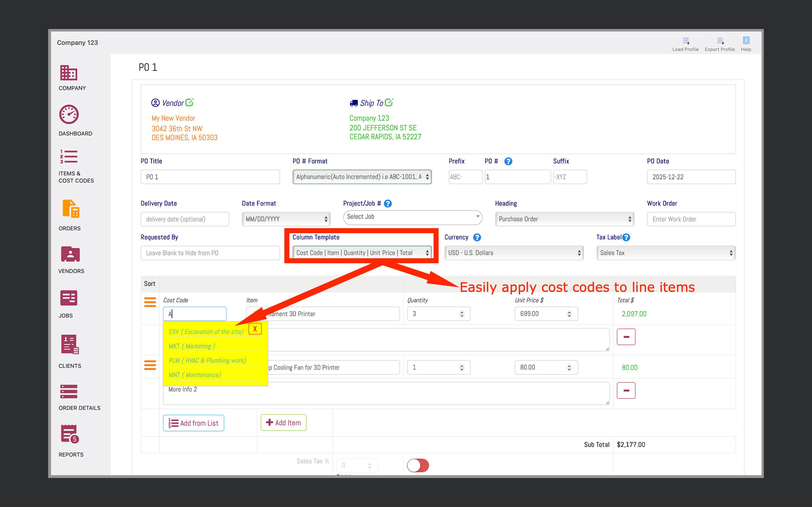Close cost code list with X
The width and height of the screenshot is (812, 507).
click(x=255, y=329)
